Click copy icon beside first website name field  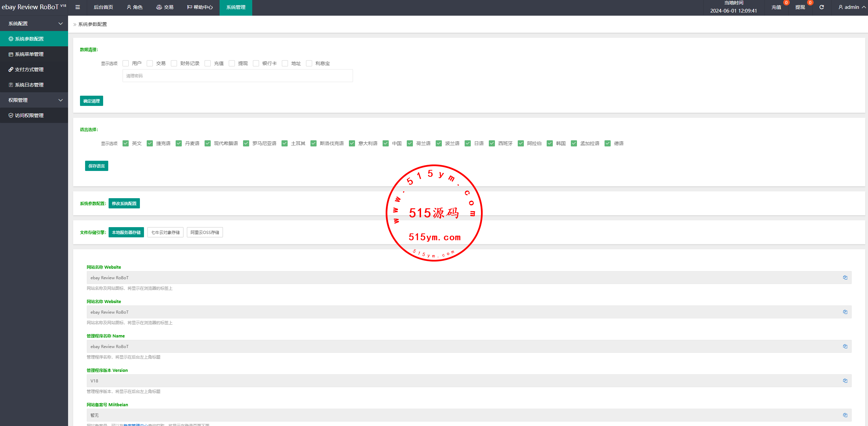pos(845,278)
